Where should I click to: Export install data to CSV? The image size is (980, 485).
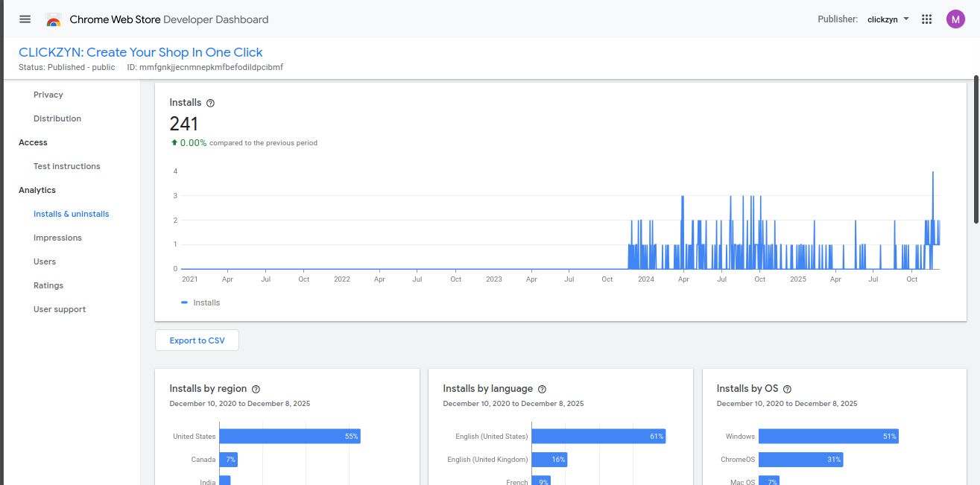click(197, 340)
